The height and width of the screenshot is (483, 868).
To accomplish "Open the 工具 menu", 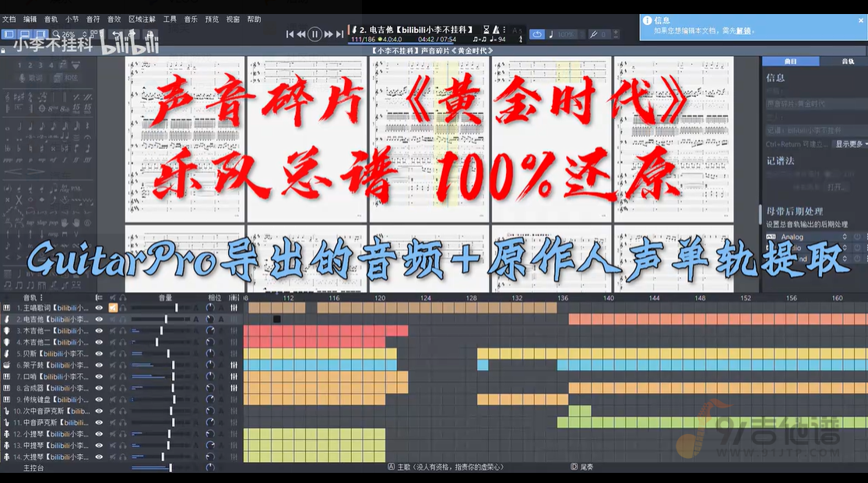I will point(170,19).
